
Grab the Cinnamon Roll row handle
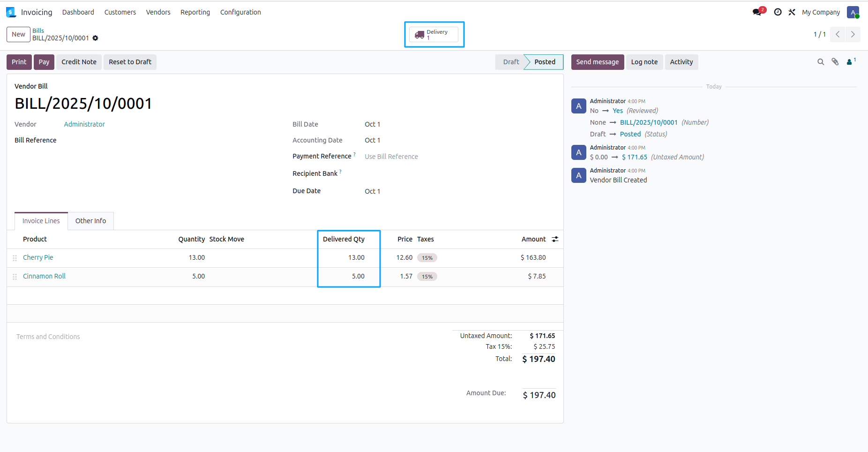point(15,277)
